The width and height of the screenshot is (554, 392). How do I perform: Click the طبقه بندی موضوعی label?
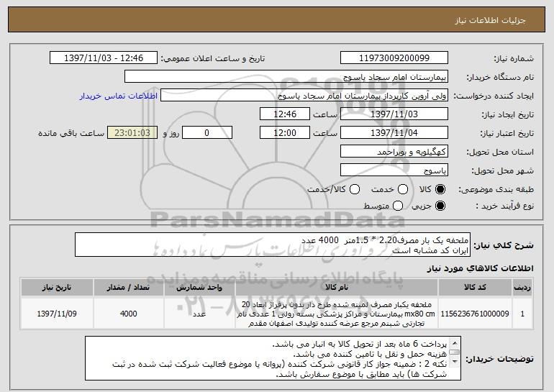click(496, 190)
